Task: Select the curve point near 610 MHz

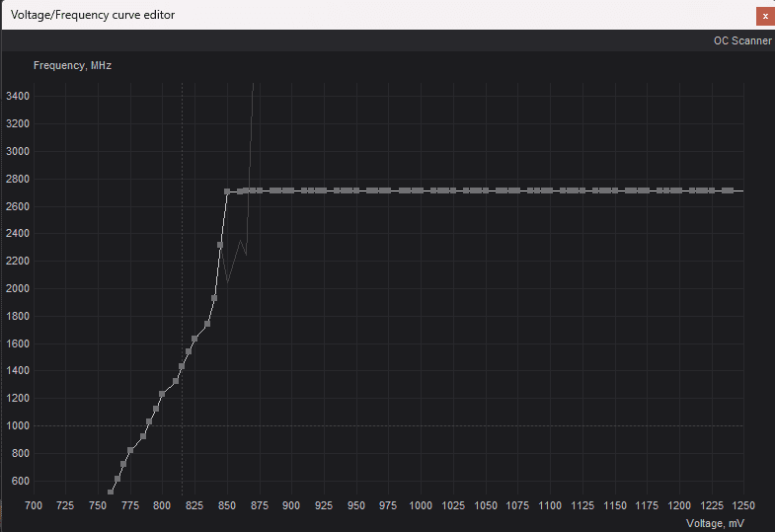Action: tap(117, 479)
